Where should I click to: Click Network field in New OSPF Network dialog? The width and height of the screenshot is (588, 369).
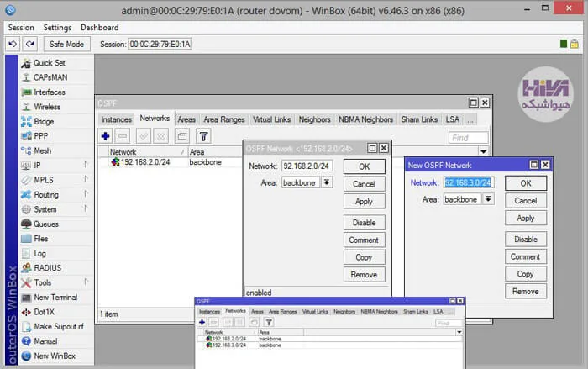coord(469,182)
